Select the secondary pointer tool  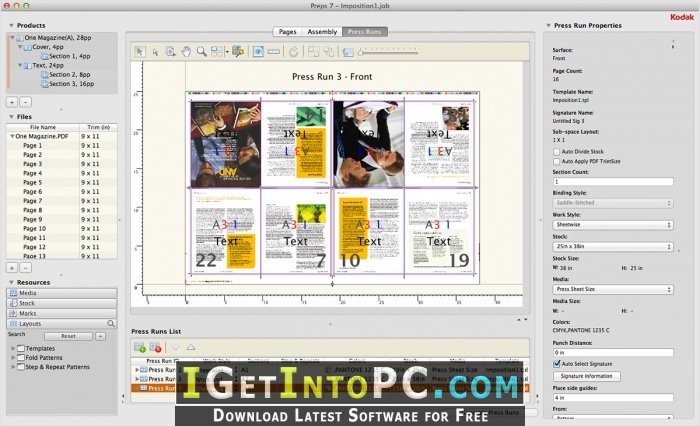pyautogui.click(x=155, y=52)
